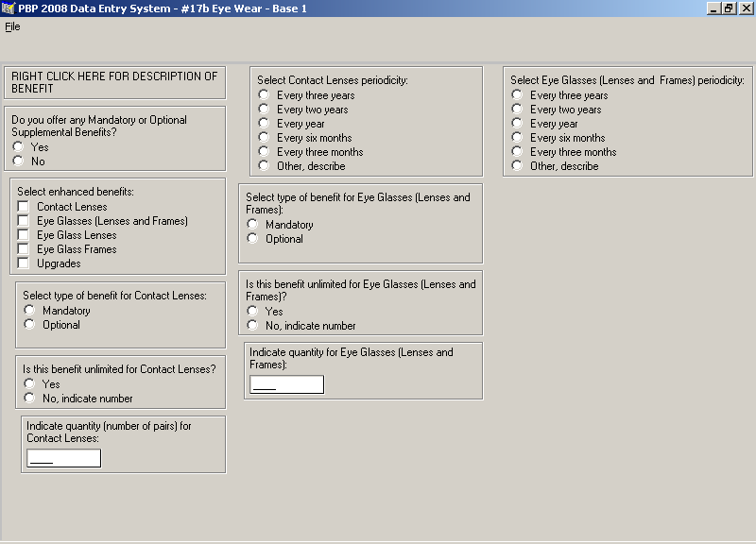This screenshot has height=544, width=756.
Task: Choose Yes for unlimited Contact Lenses benefit
Action: pos(29,383)
